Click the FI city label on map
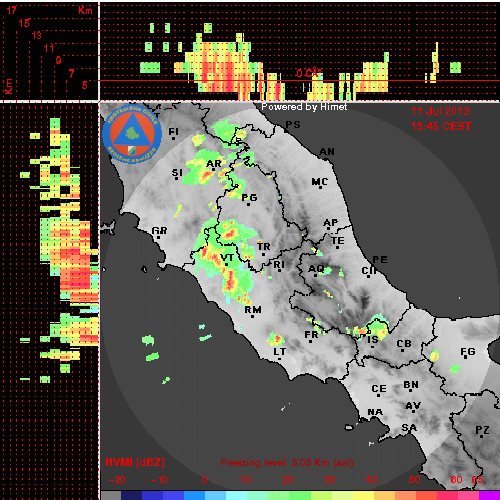This screenshot has width=500, height=500. pos(173,132)
